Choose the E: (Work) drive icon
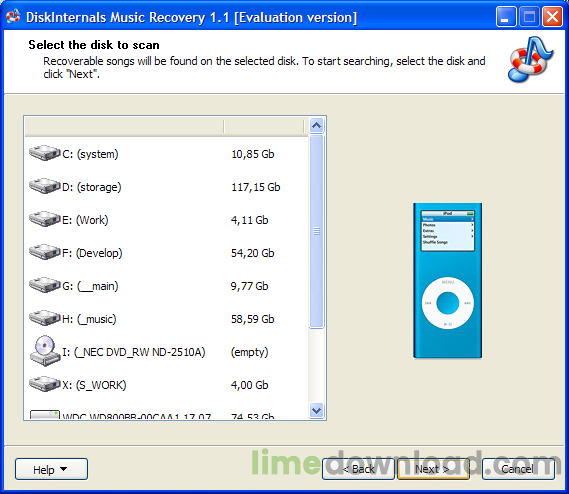569x494 pixels. point(45,219)
